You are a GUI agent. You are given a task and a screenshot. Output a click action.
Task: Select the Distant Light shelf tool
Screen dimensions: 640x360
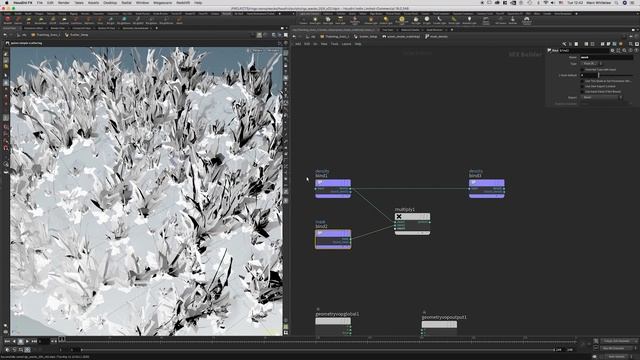click(x=386, y=20)
